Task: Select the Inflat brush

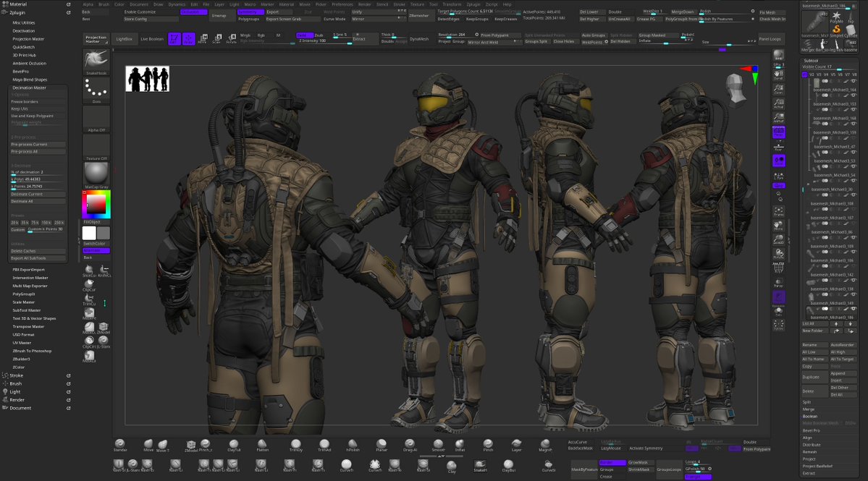Action: click(x=460, y=445)
